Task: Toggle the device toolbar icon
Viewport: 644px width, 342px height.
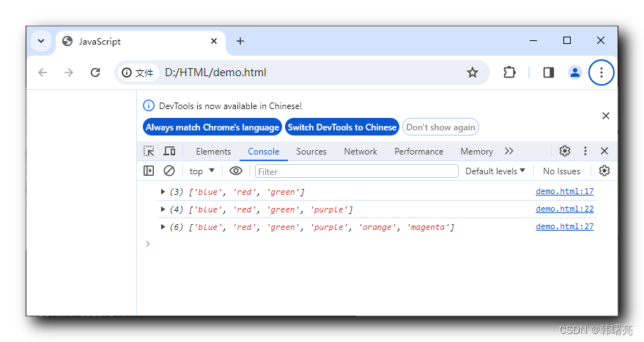Action: pos(169,151)
